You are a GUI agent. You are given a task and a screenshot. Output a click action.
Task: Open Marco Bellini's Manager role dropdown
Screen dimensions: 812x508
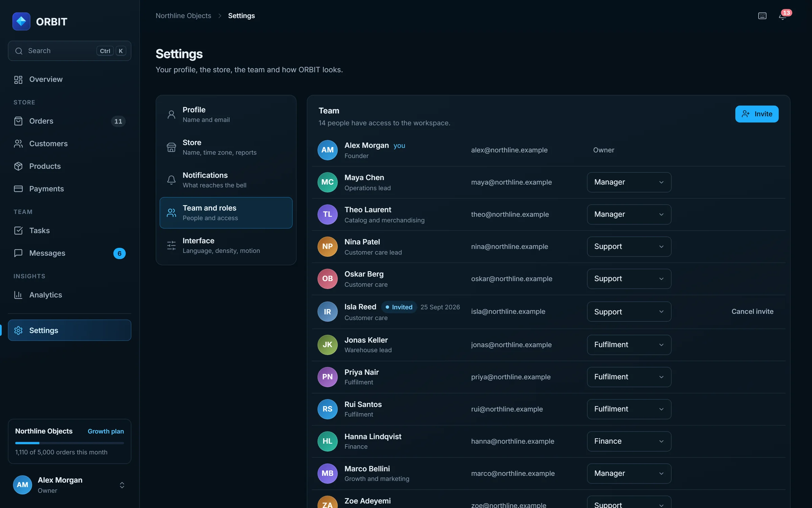629,473
